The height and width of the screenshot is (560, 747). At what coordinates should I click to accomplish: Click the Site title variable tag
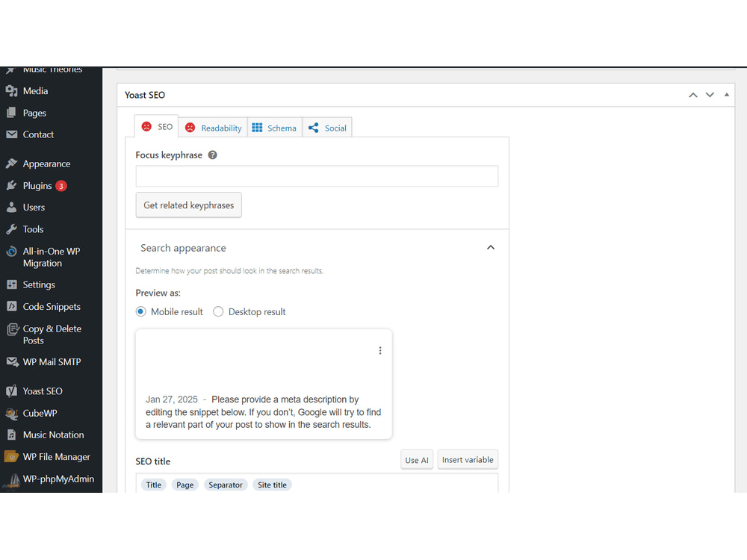[x=272, y=485]
